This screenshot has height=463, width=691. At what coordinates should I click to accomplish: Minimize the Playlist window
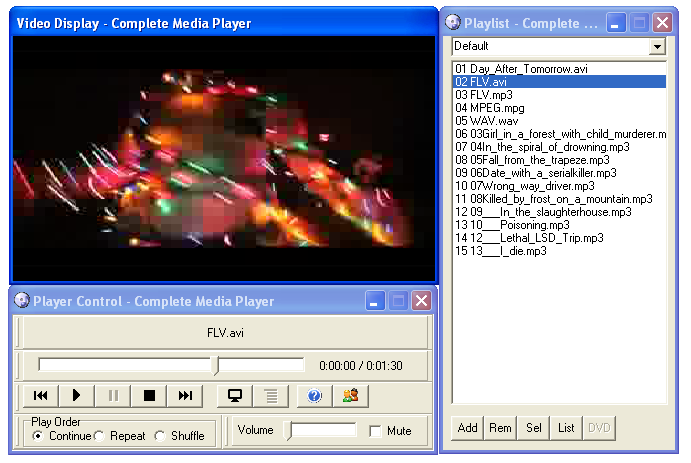click(616, 22)
